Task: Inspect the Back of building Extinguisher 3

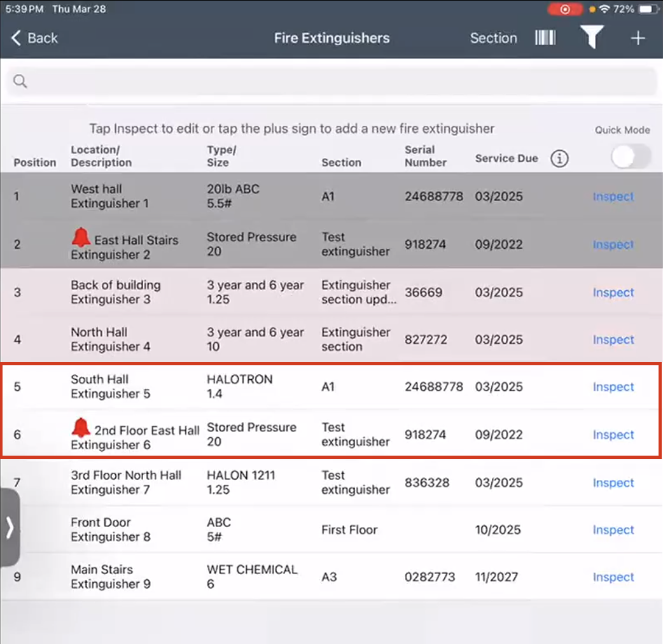Action: pyautogui.click(x=612, y=292)
